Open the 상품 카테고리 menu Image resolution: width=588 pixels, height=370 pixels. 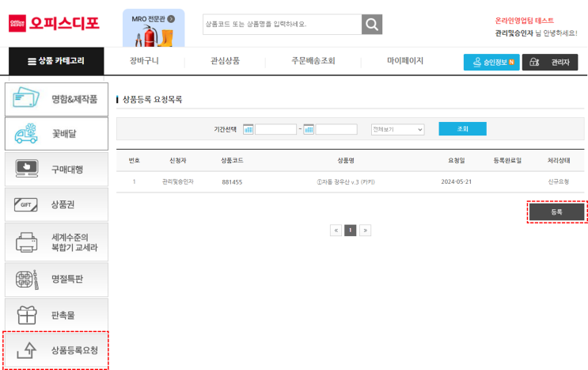pyautogui.click(x=56, y=61)
